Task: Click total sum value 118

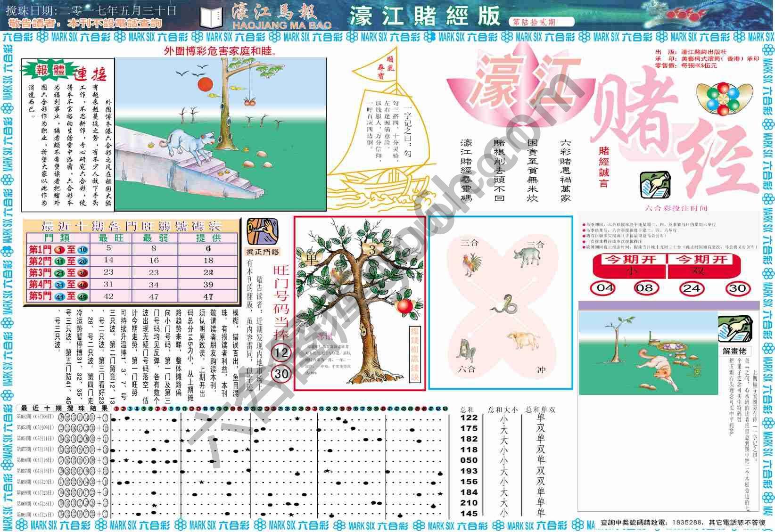Action: pyautogui.click(x=469, y=450)
